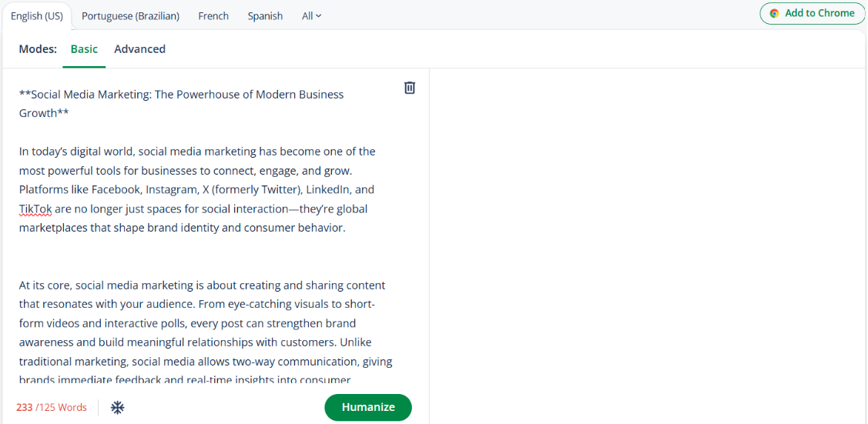Choose the French language tab
This screenshot has height=424, width=868.
click(213, 16)
